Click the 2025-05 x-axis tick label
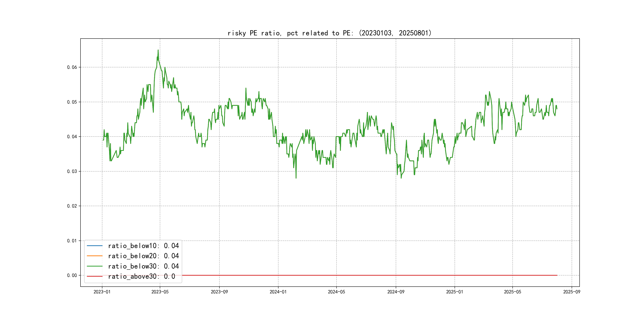This screenshot has width=644, height=322. (x=512, y=292)
